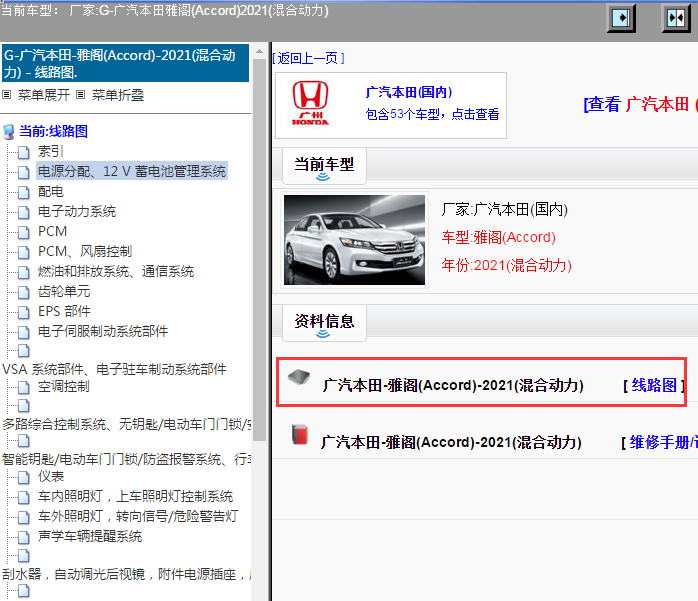Open 燃油和排放系统、通信系统
Screen dimensions: 698x601
116,272
